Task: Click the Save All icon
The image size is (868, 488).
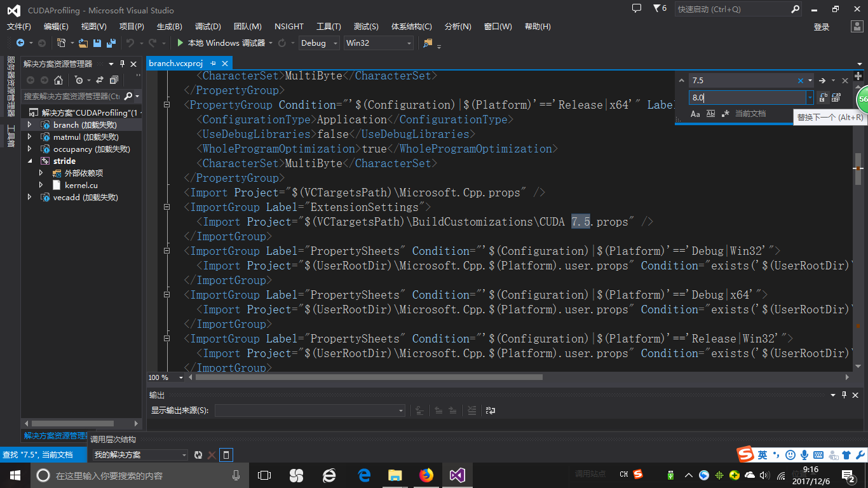Action: (111, 43)
